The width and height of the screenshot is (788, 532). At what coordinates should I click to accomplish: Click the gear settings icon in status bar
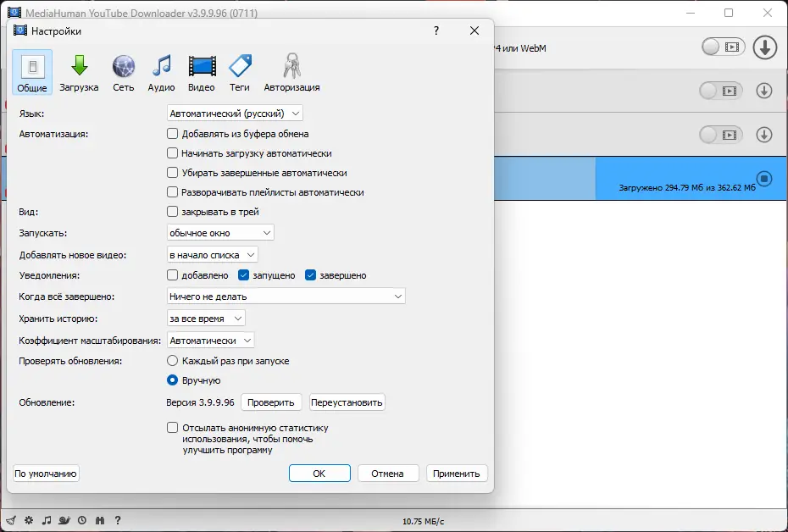pos(29,520)
